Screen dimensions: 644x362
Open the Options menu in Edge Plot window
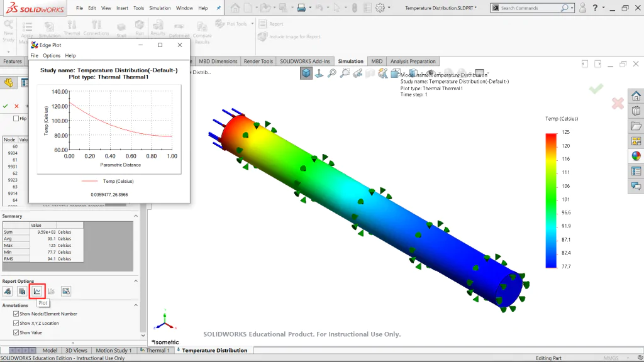(x=52, y=55)
